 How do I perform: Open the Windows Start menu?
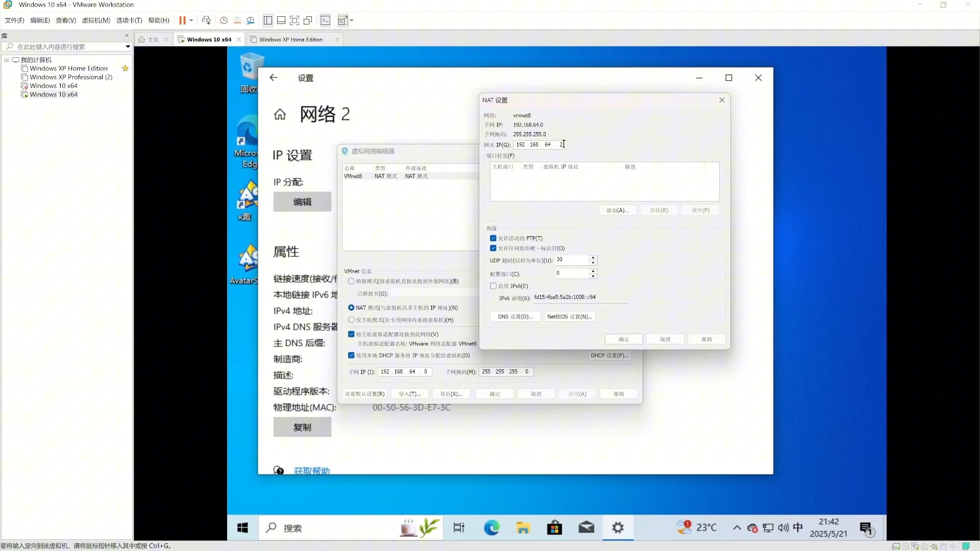(242, 528)
